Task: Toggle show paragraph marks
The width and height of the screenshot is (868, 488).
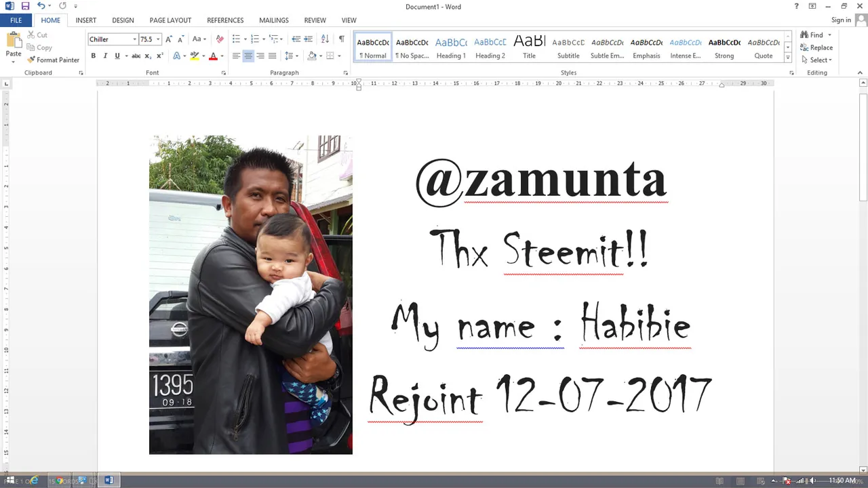Action: (341, 39)
